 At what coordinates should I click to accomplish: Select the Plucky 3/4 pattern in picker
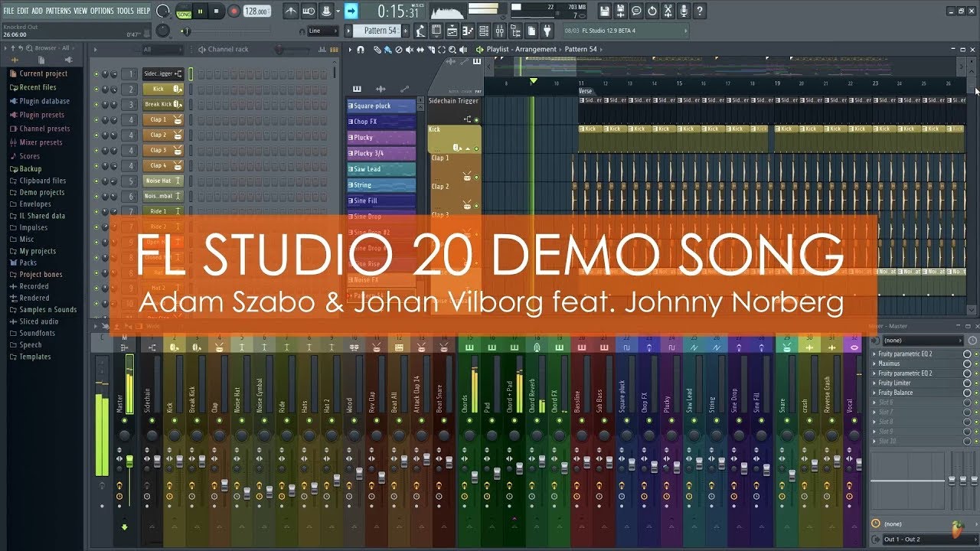(381, 153)
